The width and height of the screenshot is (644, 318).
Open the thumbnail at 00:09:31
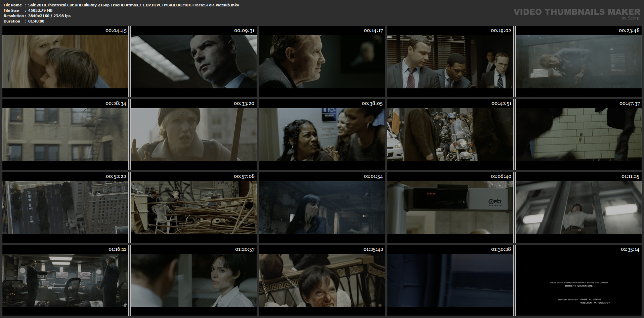coord(194,62)
